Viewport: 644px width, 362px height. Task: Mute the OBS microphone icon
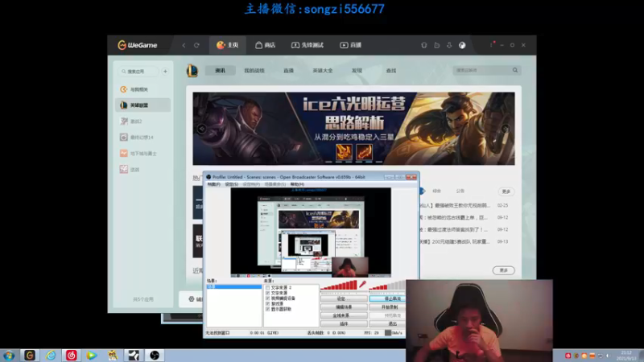pyautogui.click(x=362, y=284)
